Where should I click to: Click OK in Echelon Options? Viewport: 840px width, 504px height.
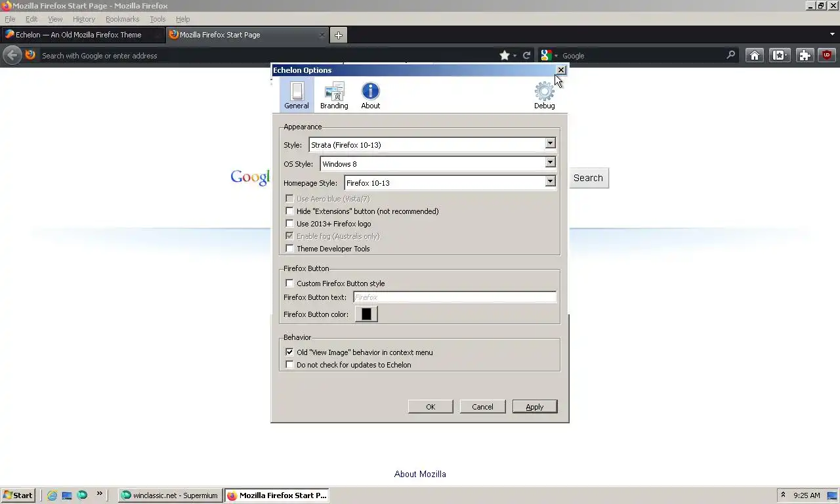click(x=430, y=407)
